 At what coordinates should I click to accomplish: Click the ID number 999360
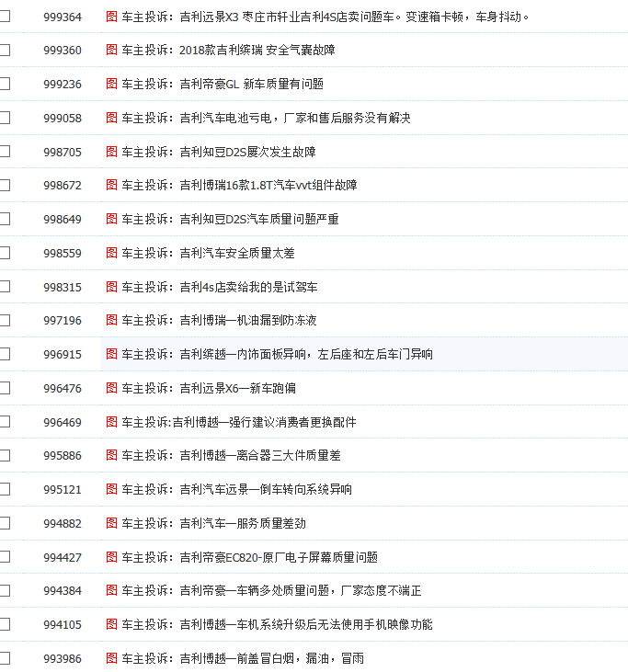63,51
